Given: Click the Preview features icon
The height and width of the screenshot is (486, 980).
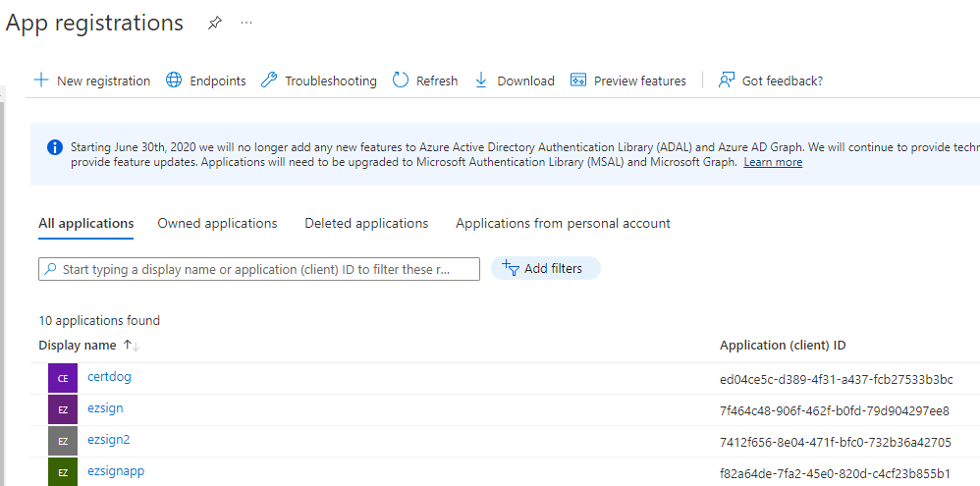Looking at the screenshot, I should 578,80.
